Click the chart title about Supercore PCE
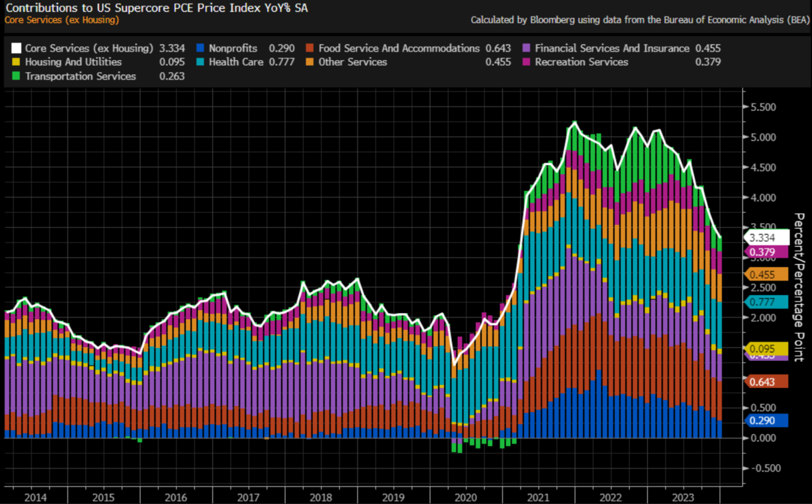 tap(157, 8)
